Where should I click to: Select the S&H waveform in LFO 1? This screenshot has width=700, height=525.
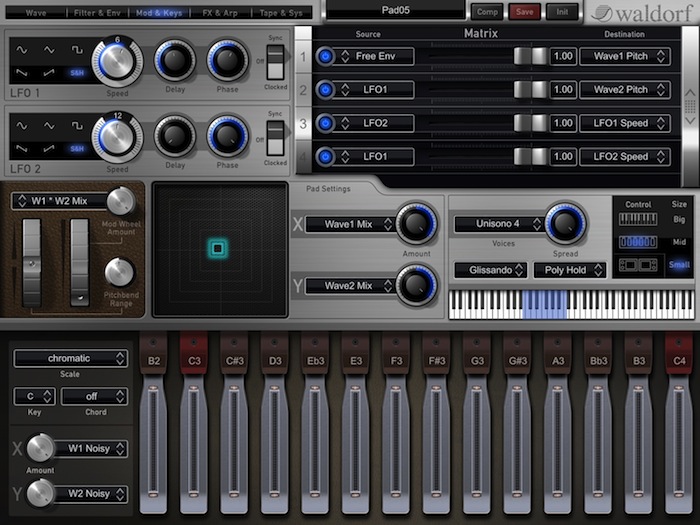[77, 72]
